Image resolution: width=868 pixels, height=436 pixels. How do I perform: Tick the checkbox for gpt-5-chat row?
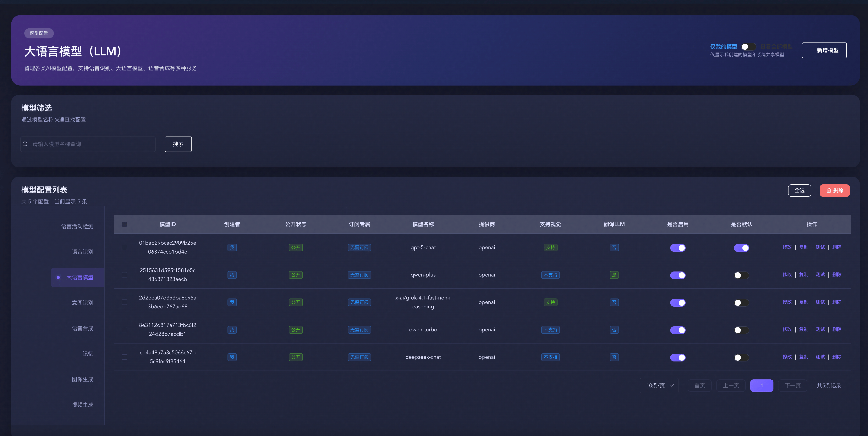124,248
